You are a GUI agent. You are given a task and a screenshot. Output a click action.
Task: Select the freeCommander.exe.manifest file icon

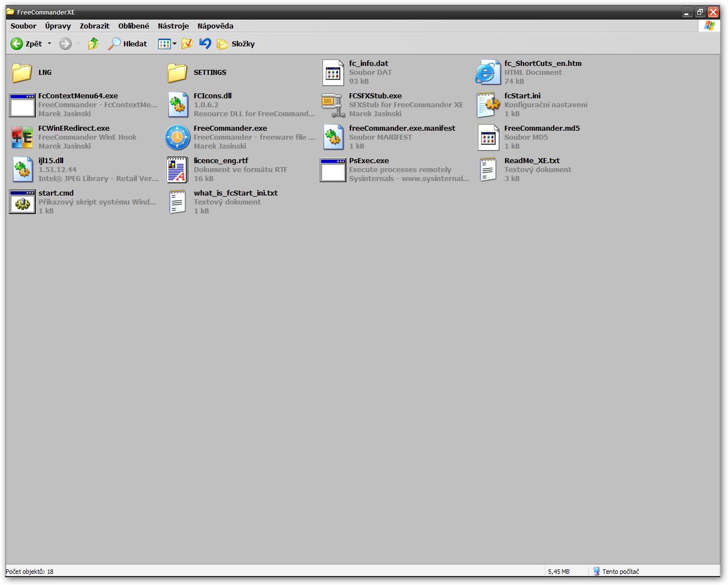click(x=333, y=137)
